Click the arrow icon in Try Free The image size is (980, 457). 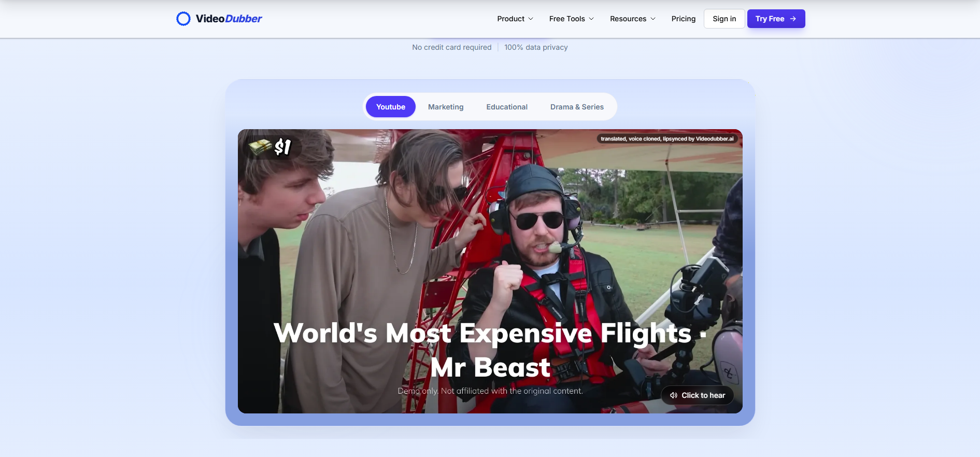coord(793,19)
